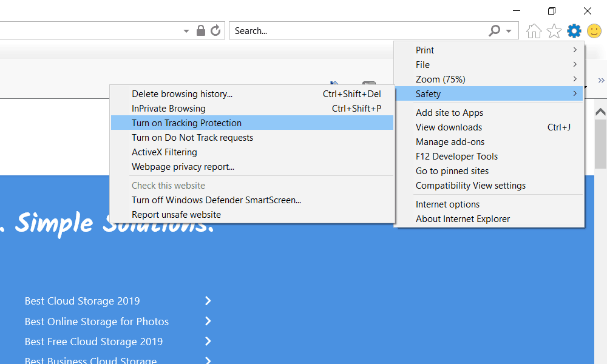Screen dimensions: 607x364
Task: Click the vertical scrollbar thumb
Action: pos(600,144)
